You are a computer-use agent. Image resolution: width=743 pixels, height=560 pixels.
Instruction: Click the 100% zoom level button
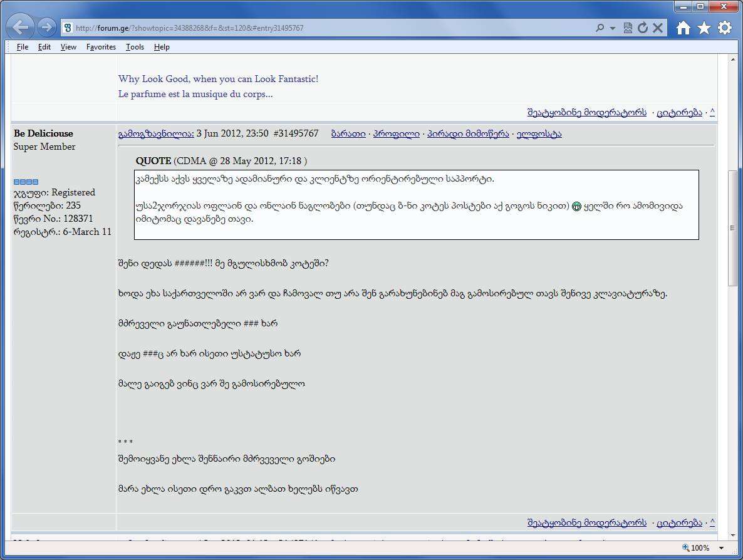[x=695, y=547]
